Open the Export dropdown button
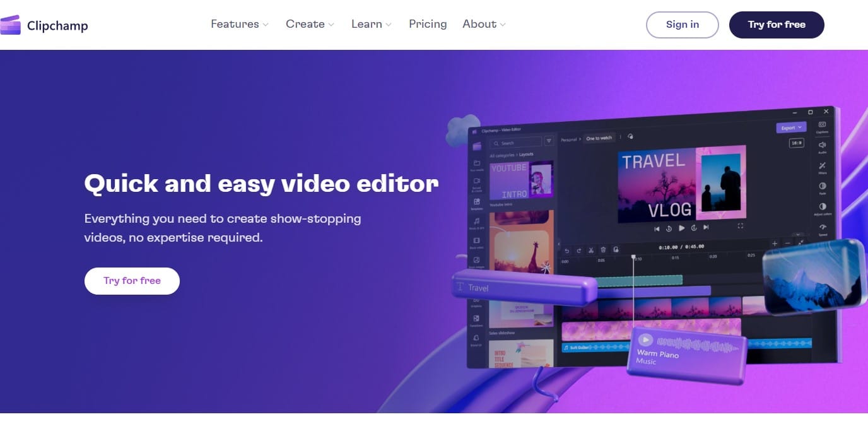This screenshot has height=424, width=868. tap(791, 127)
